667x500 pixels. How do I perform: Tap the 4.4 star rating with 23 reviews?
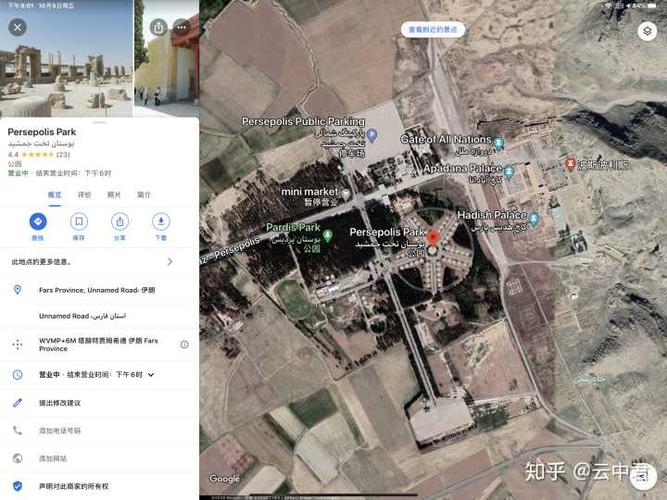(x=39, y=154)
